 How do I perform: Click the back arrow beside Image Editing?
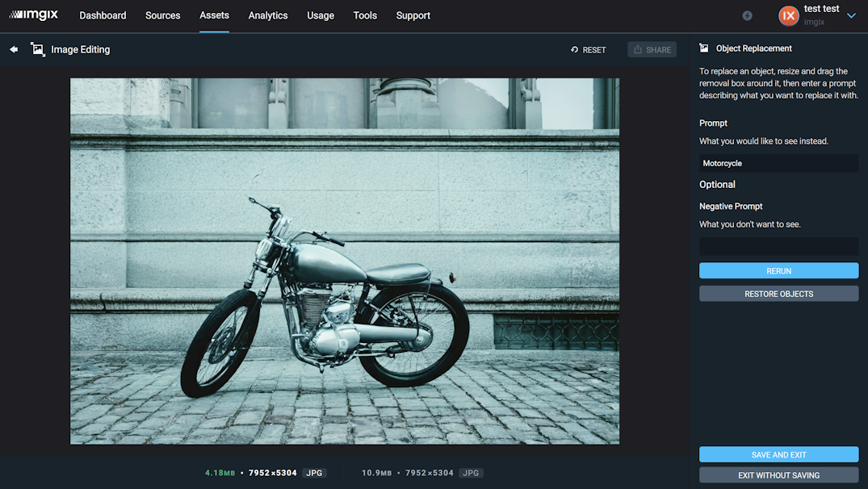click(13, 49)
